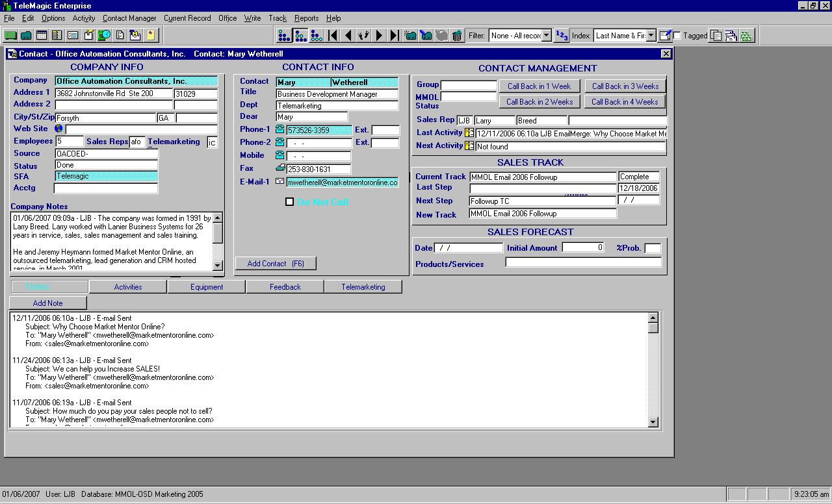Toggle the Tagged checkbox in toolbar
This screenshot has height=504, width=832.
click(677, 36)
